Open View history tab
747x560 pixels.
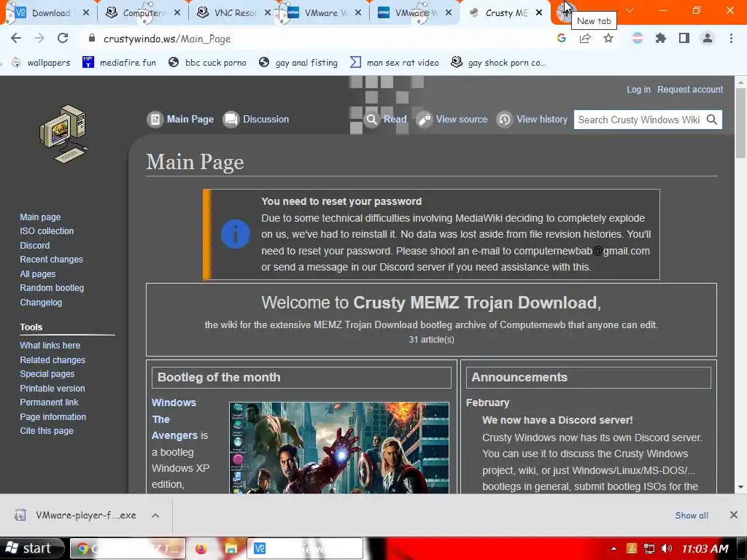click(532, 119)
